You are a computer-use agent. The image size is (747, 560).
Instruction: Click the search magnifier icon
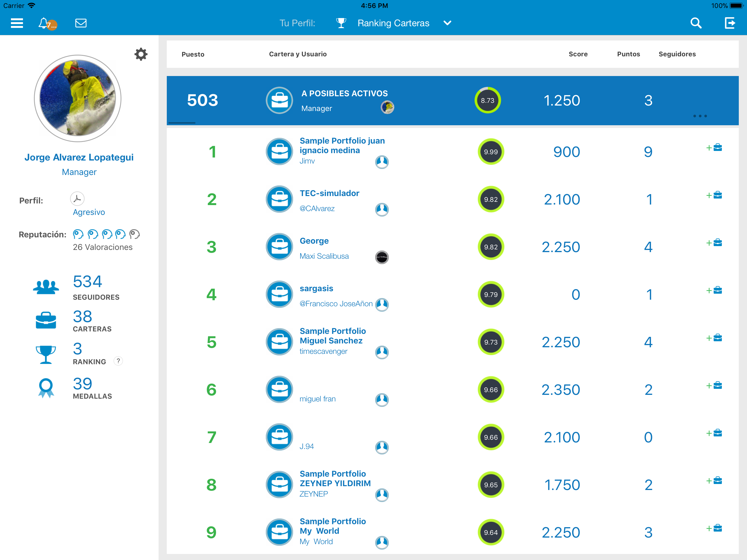pyautogui.click(x=696, y=23)
